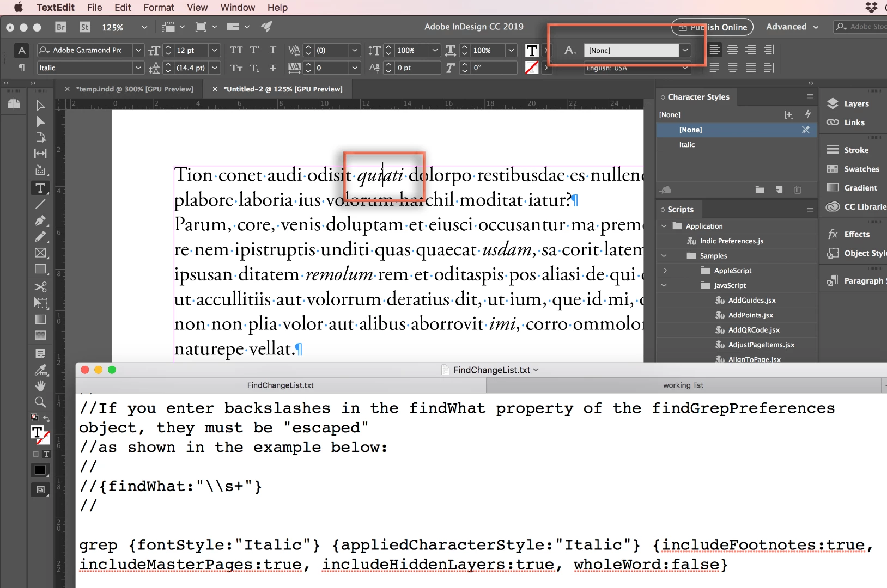Click the GPU performance rocket icon

coord(266,27)
